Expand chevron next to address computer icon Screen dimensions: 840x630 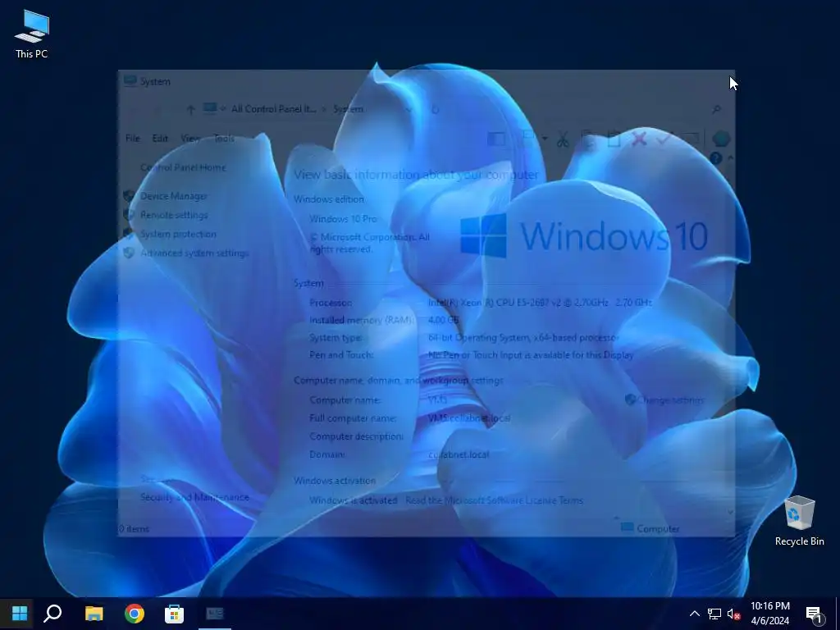click(223, 109)
